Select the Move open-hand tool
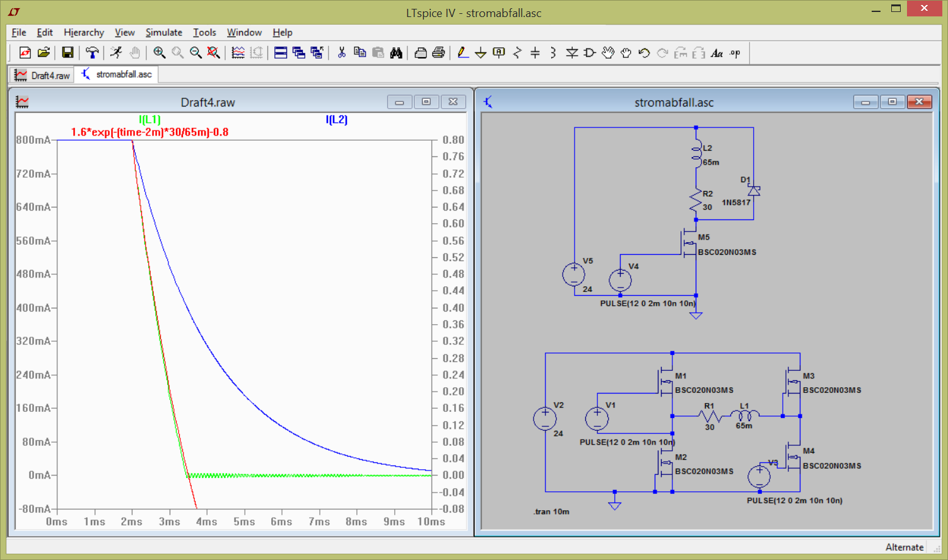Viewport: 948px width, 560px height. [x=607, y=53]
